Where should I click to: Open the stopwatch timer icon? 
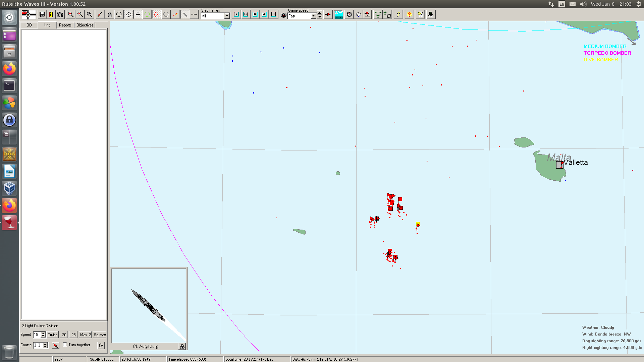(x=350, y=14)
